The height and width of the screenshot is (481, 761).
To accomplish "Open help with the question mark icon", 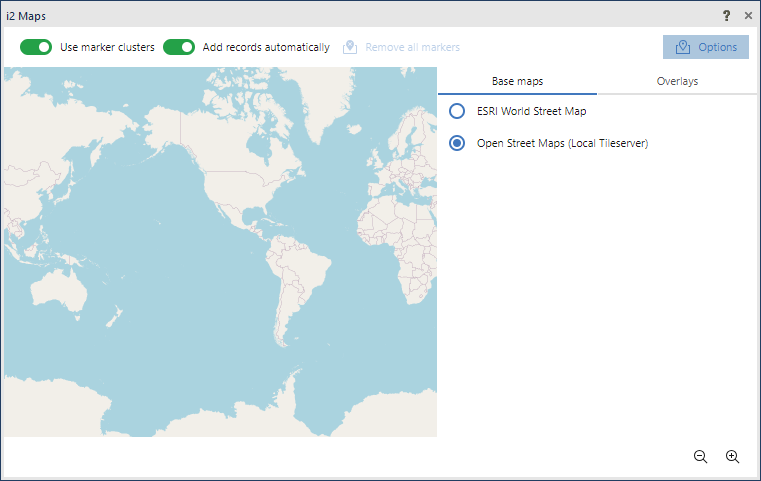I will (x=727, y=16).
